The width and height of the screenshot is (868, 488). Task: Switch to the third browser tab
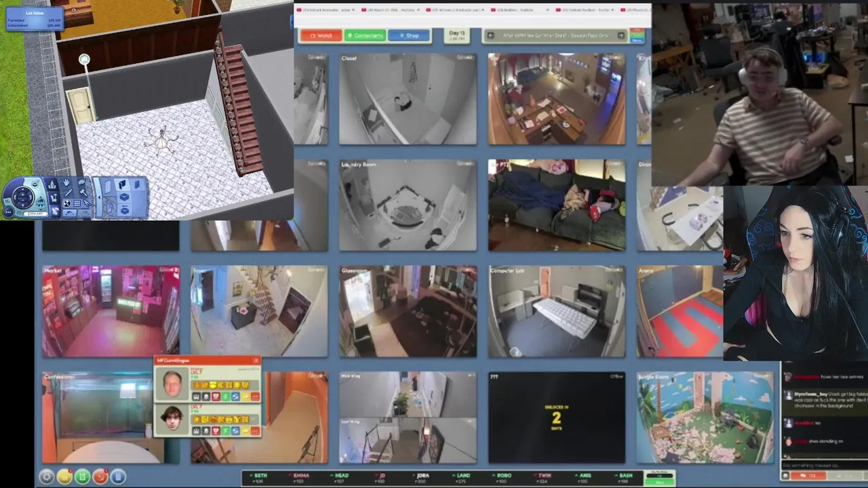pyautogui.click(x=455, y=9)
